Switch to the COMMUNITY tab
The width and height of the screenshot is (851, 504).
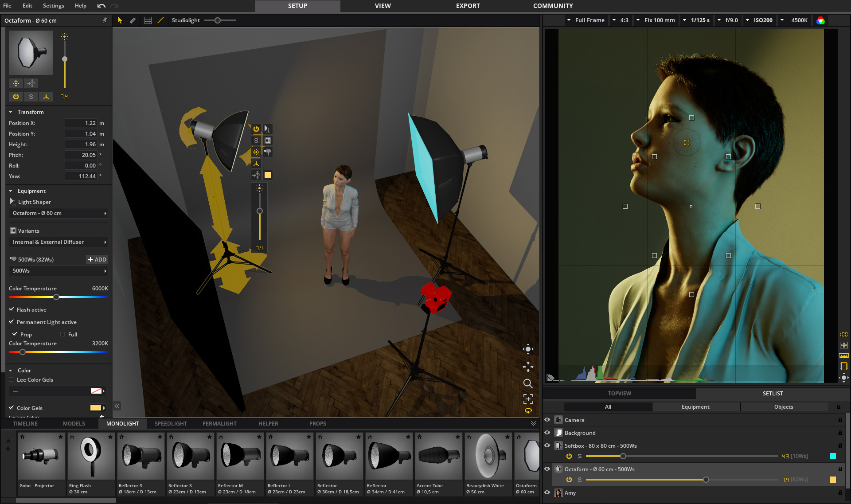click(x=553, y=6)
